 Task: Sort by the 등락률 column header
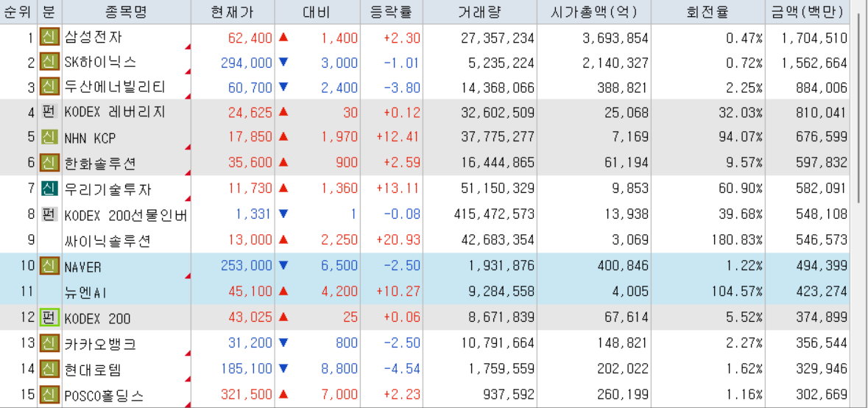point(391,13)
